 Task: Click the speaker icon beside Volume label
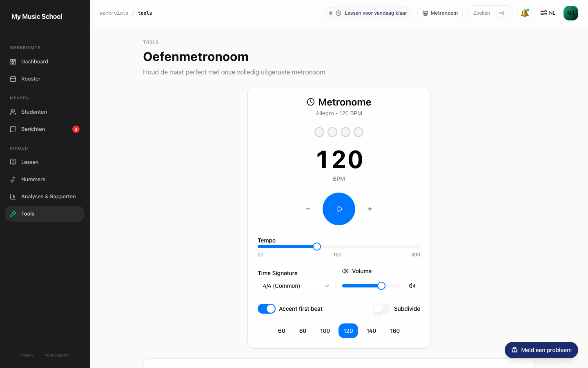345,271
